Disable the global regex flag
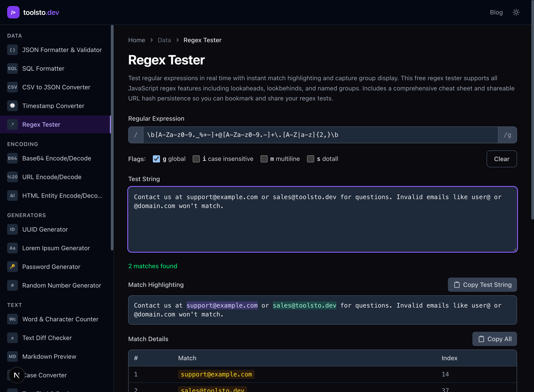The image size is (534, 392). point(156,159)
